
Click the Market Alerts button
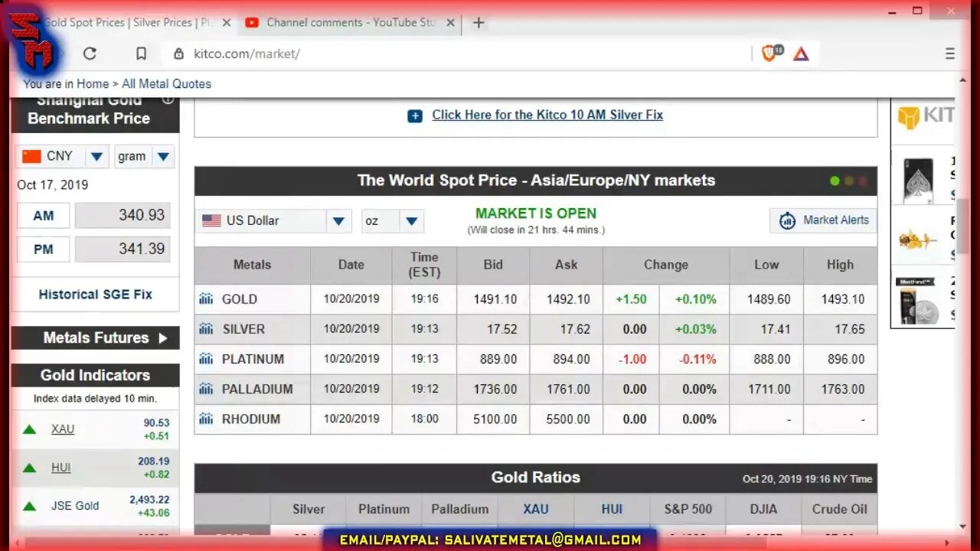coord(823,220)
